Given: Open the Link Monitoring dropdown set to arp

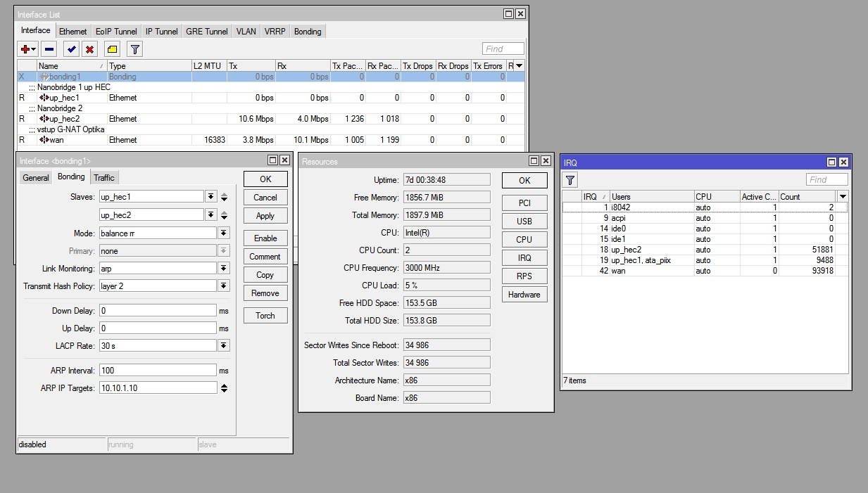Looking at the screenshot, I should pos(223,268).
